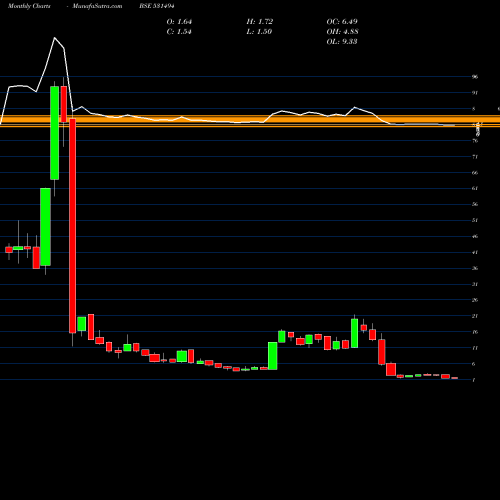The image size is (500, 500).
Task: Click the Monthly Charts title text
Action: click(29, 6)
